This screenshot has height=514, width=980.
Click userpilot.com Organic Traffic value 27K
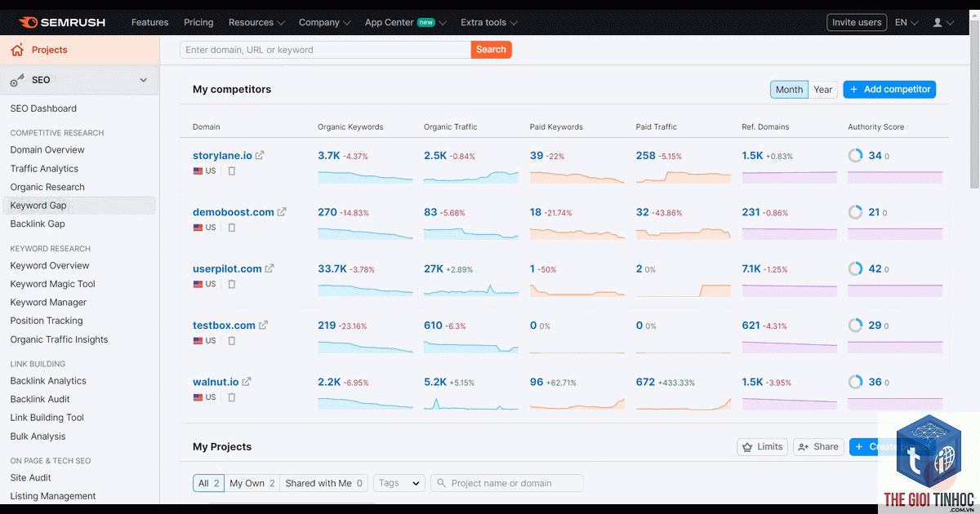coord(434,268)
